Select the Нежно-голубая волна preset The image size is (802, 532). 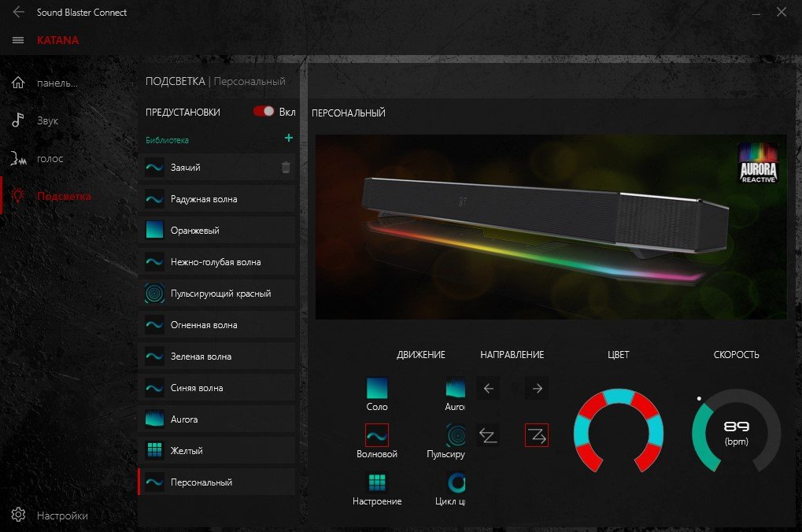pyautogui.click(x=216, y=262)
